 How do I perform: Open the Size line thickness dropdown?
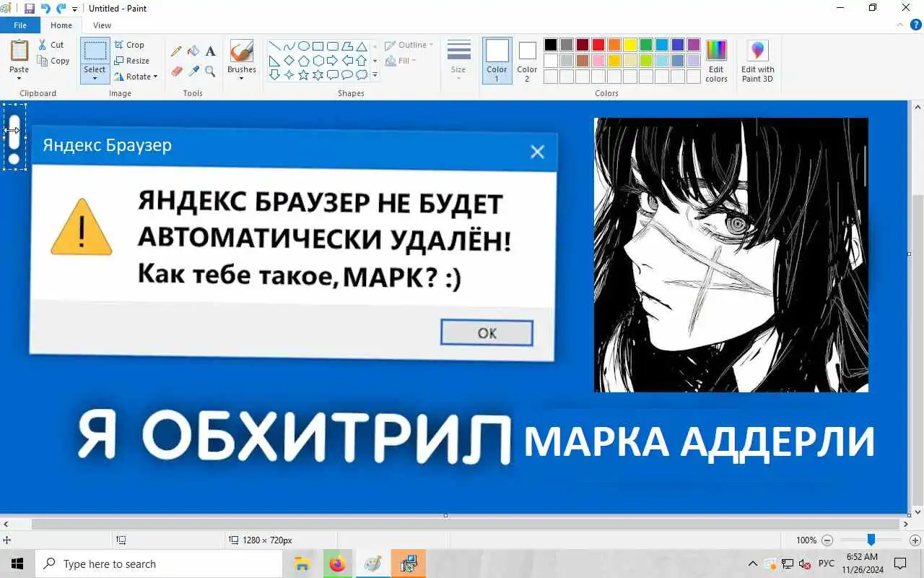click(x=458, y=61)
